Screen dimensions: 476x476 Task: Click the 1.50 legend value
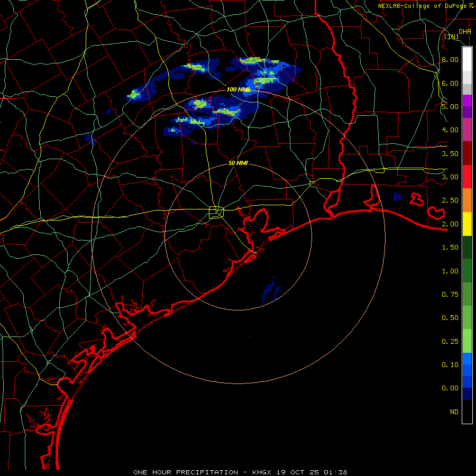point(450,247)
